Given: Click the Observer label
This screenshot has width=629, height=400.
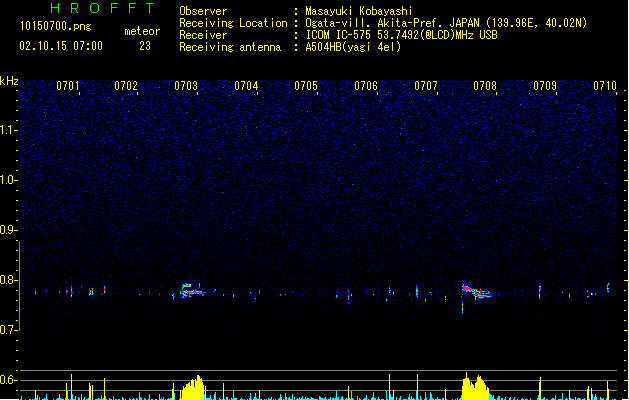Looking at the screenshot, I should pyautogui.click(x=203, y=11).
